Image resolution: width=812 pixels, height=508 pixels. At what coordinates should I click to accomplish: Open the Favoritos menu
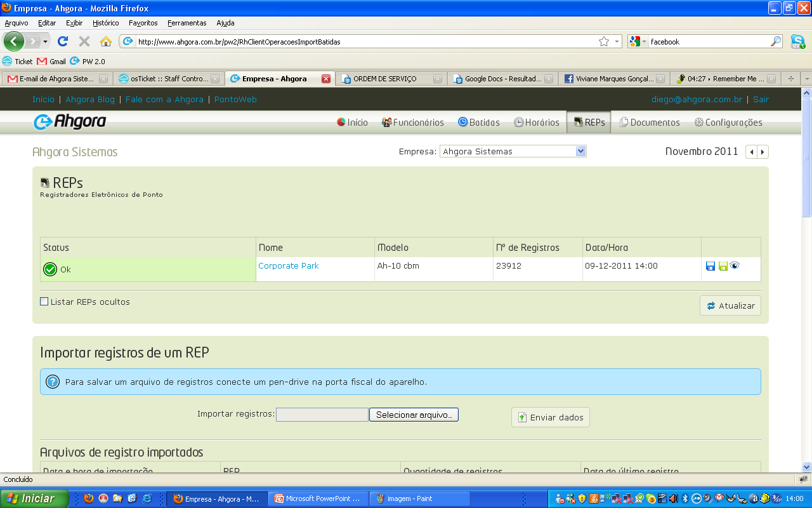pyautogui.click(x=143, y=23)
